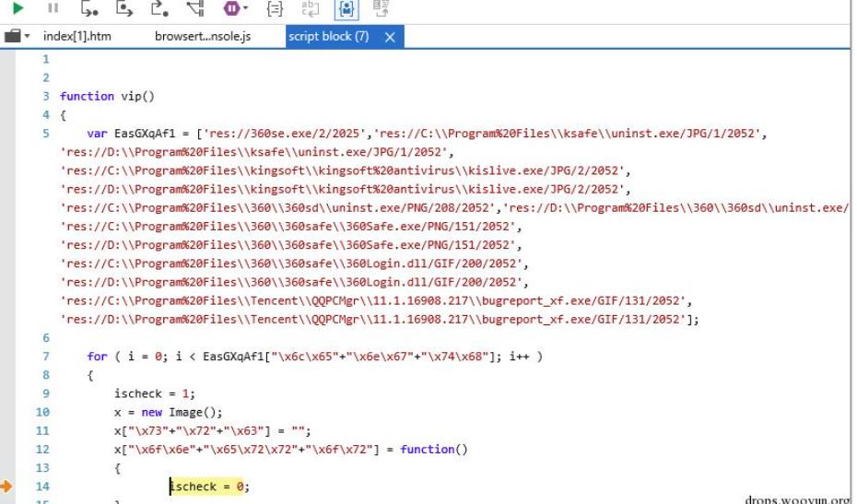Switch to the index[1].htm tab
The image size is (857, 504).
pos(77,36)
